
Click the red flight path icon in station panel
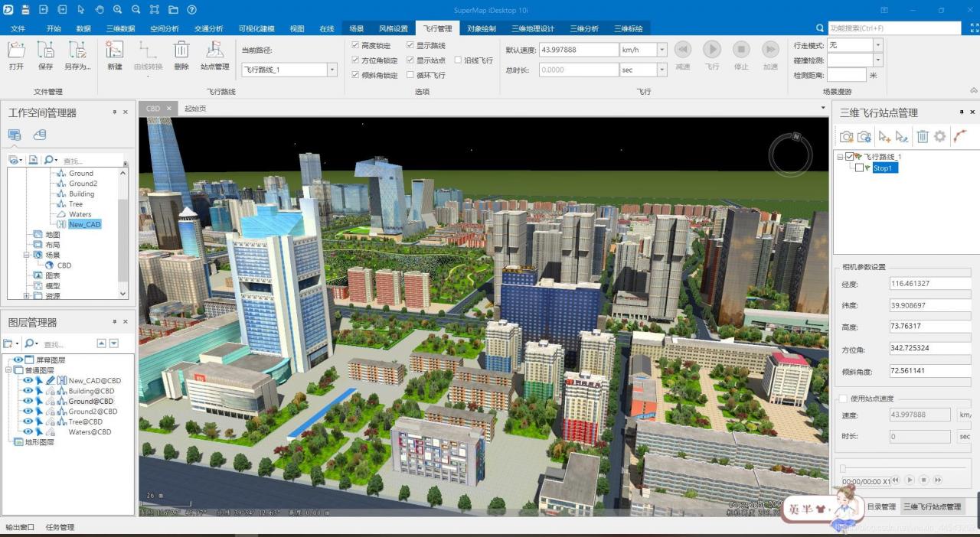tap(960, 136)
